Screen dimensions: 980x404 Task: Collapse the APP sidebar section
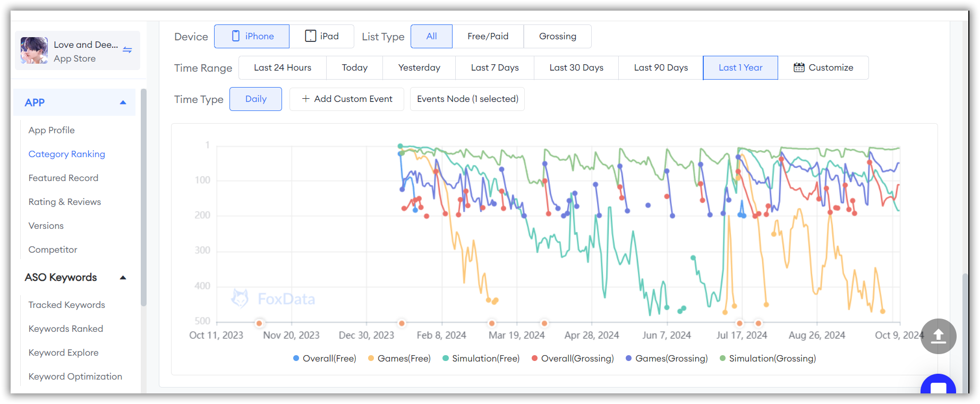tap(123, 102)
